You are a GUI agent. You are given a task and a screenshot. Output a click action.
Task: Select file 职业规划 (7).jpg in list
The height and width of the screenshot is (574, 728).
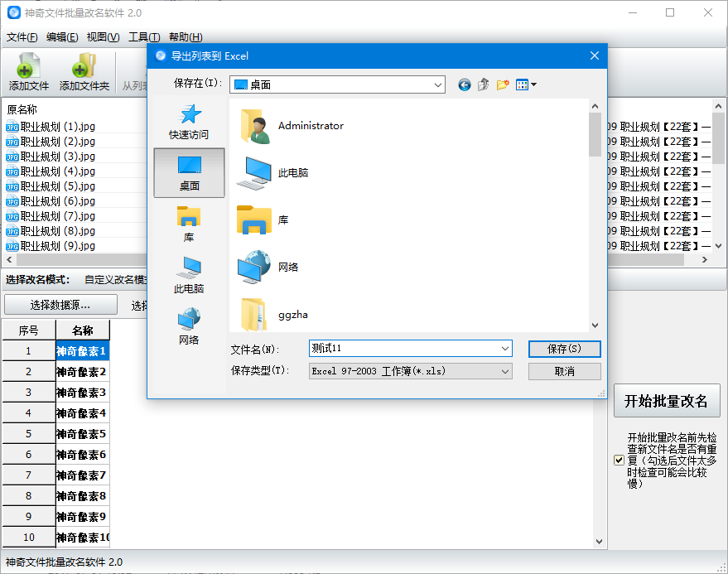pyautogui.click(x=51, y=216)
